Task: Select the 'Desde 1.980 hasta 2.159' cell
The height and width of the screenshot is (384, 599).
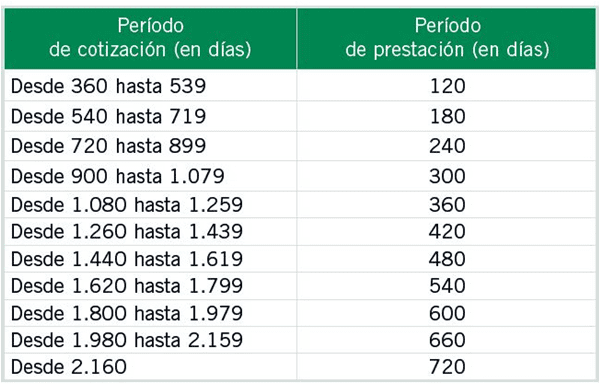Action: (150, 340)
